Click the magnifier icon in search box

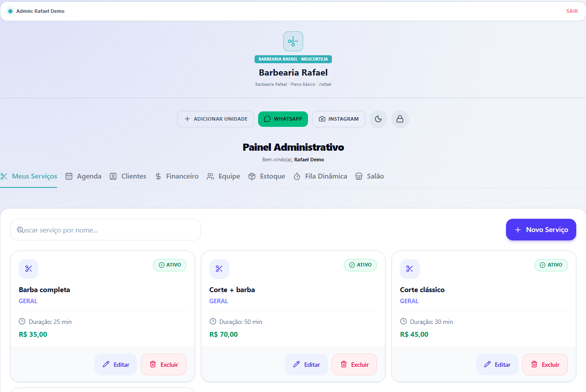click(20, 230)
